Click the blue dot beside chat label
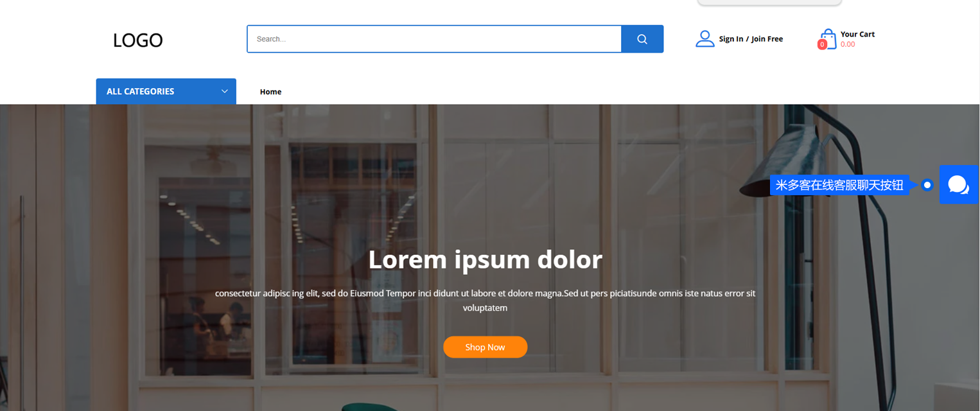The width and height of the screenshot is (980, 411). 927,185
